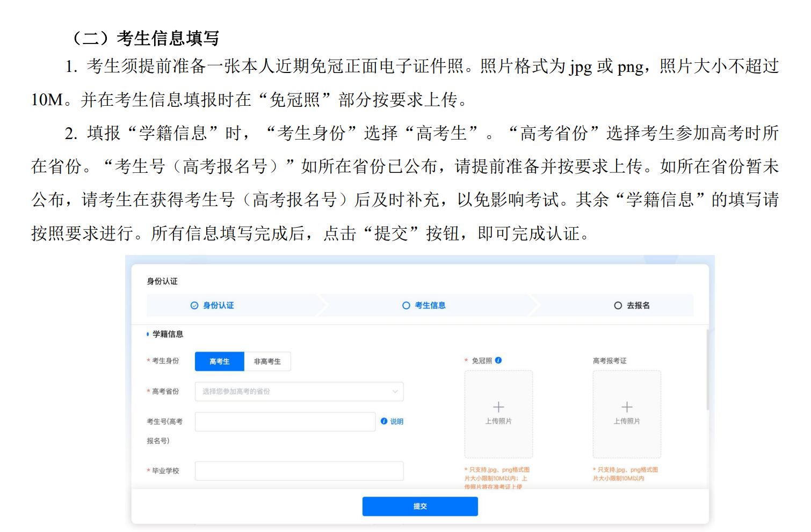Viewport: 811px width, 532px height.
Task: Click the 说明 info link
Action: pyautogui.click(x=392, y=421)
